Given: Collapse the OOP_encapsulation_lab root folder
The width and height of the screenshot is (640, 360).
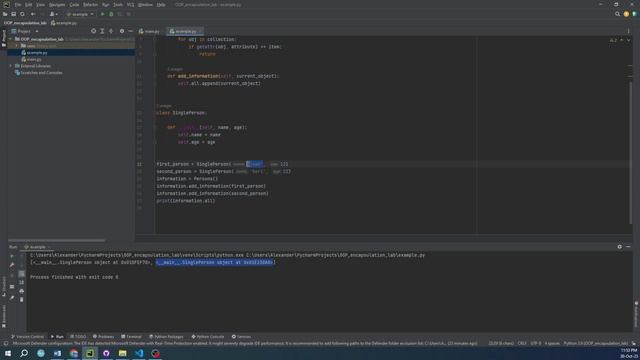Looking at the screenshot, I should [x=11, y=39].
